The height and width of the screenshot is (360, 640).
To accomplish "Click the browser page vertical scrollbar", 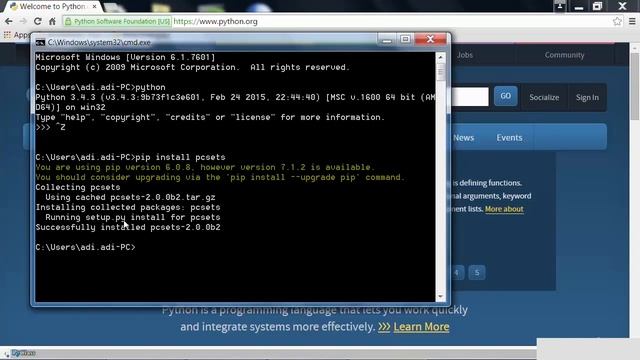I will click(x=635, y=86).
